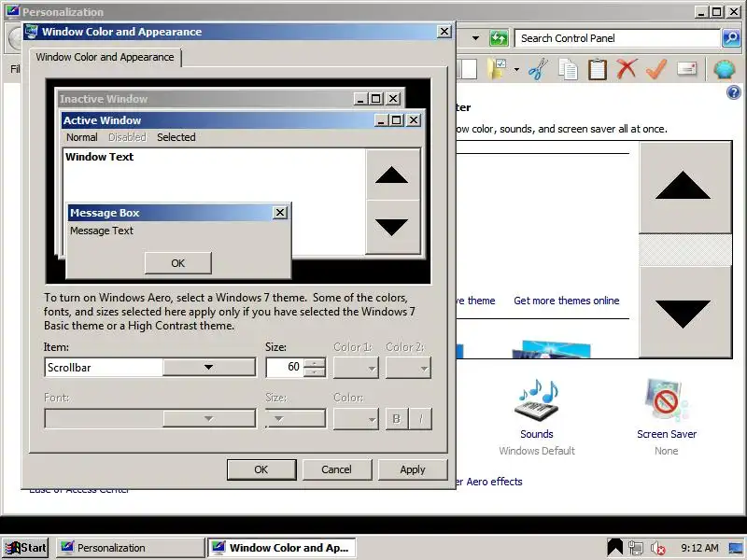Click the muted speaker tray icon
The width and height of the screenshot is (747, 560).
(x=658, y=548)
